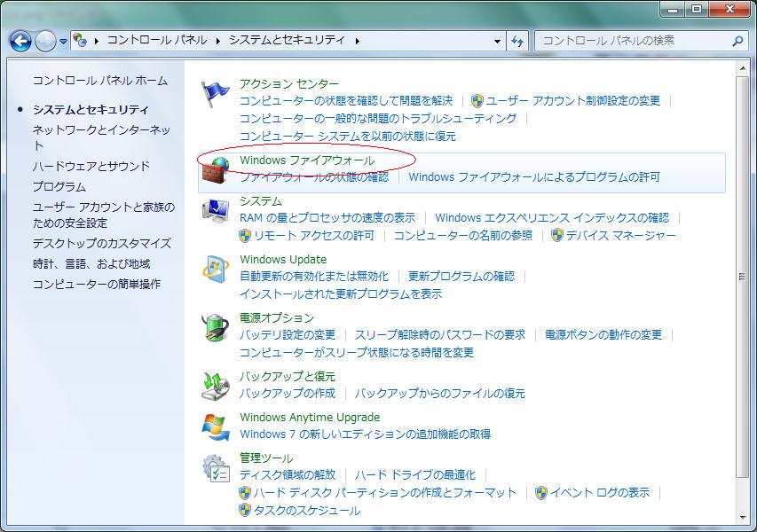Open コントロール パネル ホーム link

point(99,81)
